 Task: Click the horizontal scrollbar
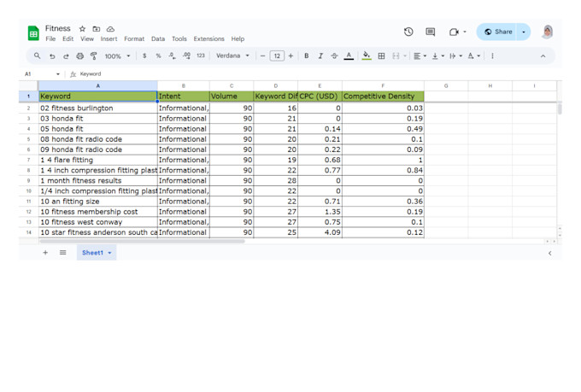(143, 241)
